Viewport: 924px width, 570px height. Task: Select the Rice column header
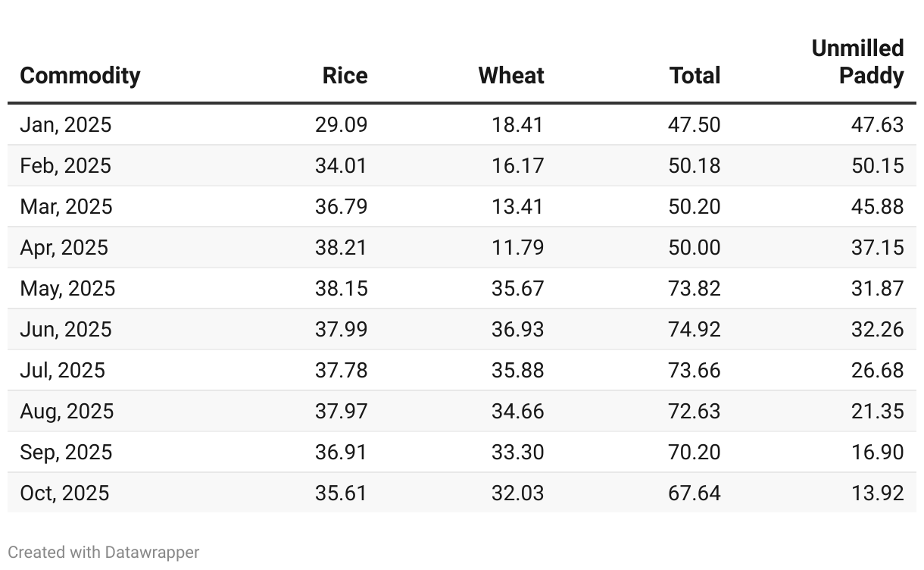tap(345, 76)
